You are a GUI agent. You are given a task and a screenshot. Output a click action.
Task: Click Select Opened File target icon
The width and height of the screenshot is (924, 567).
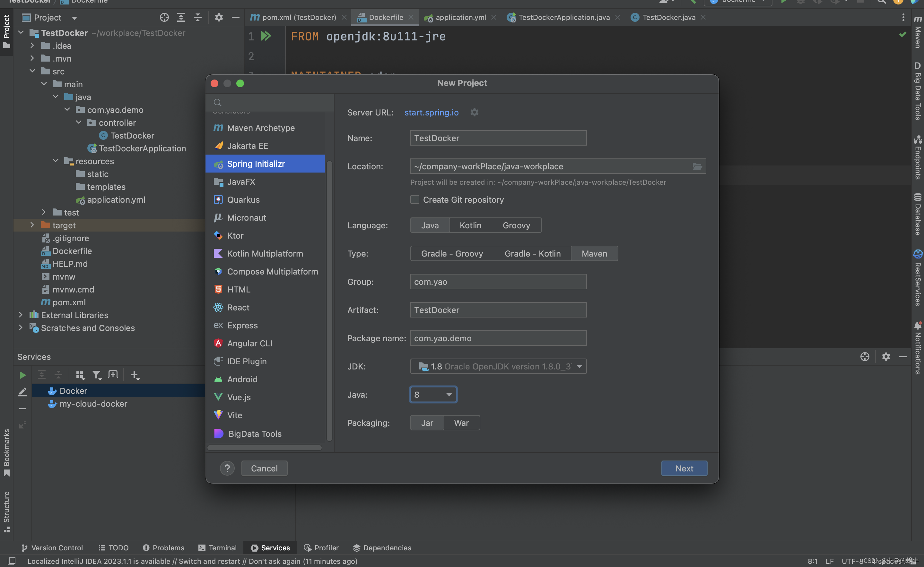pos(164,17)
